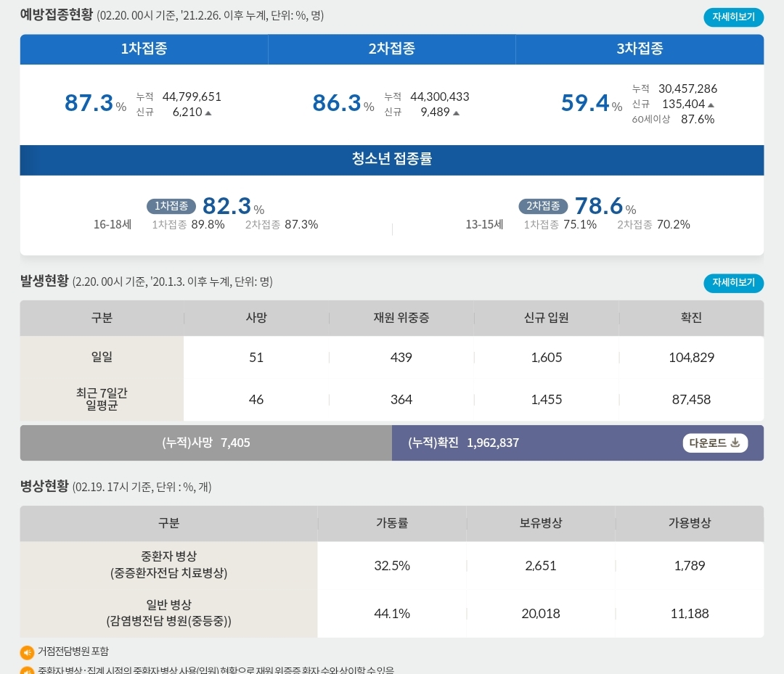Screen dimensions: 784x674
Task: Click 7-day average value 364
Action: point(401,399)
